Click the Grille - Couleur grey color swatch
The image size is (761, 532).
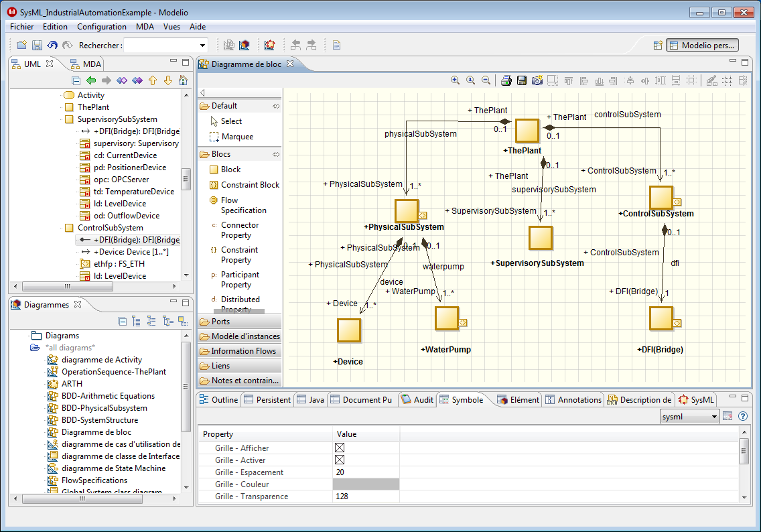[x=366, y=484]
